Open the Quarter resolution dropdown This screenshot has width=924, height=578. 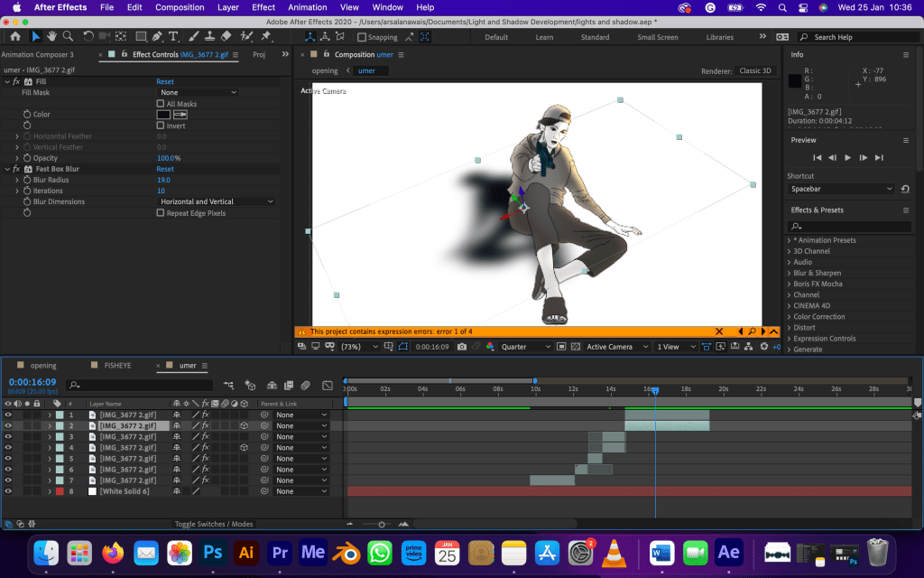coord(524,347)
